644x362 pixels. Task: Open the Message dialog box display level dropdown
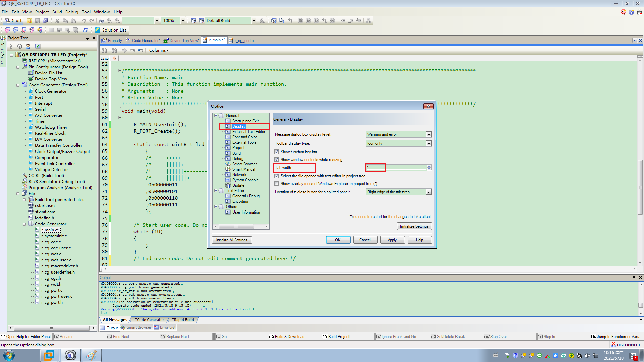point(429,134)
